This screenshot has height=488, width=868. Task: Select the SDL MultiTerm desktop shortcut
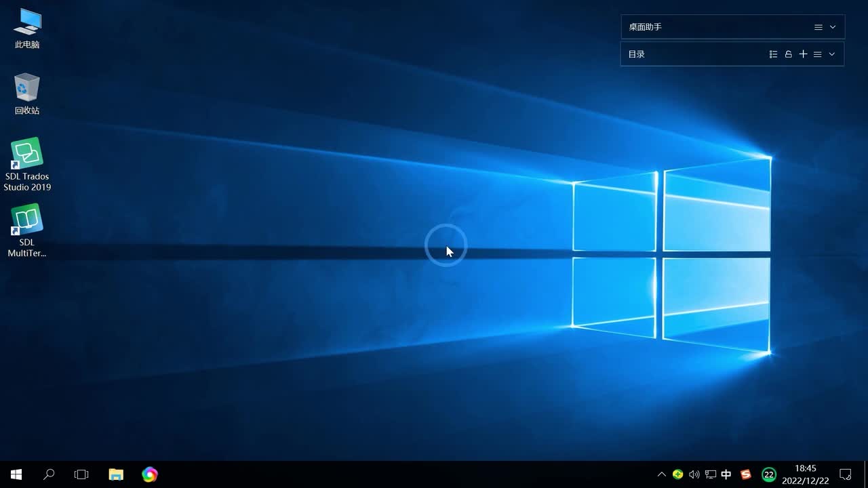pyautogui.click(x=27, y=230)
